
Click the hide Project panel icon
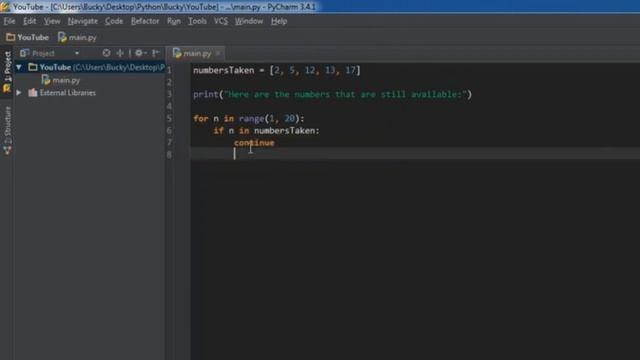pyautogui.click(x=156, y=53)
